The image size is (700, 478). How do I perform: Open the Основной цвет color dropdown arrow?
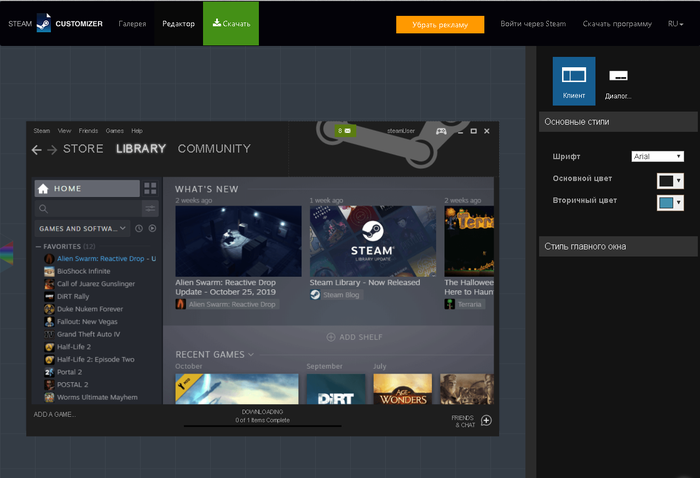(x=679, y=181)
